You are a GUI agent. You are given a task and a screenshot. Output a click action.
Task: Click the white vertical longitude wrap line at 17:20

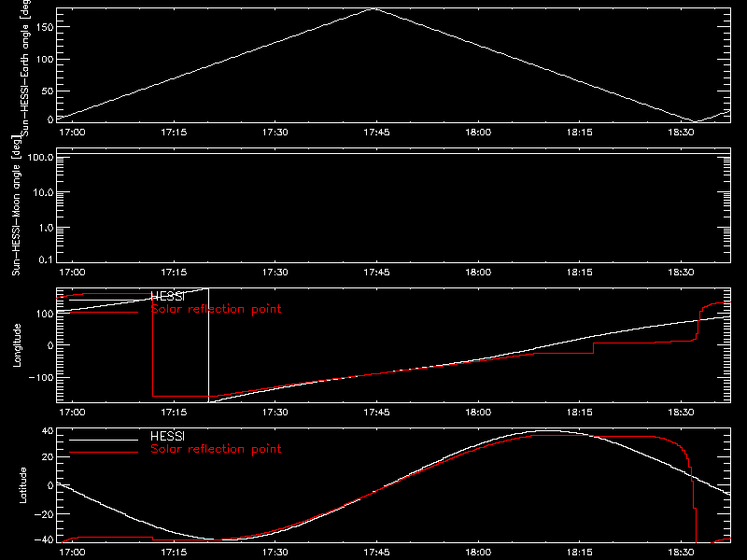tap(208, 345)
